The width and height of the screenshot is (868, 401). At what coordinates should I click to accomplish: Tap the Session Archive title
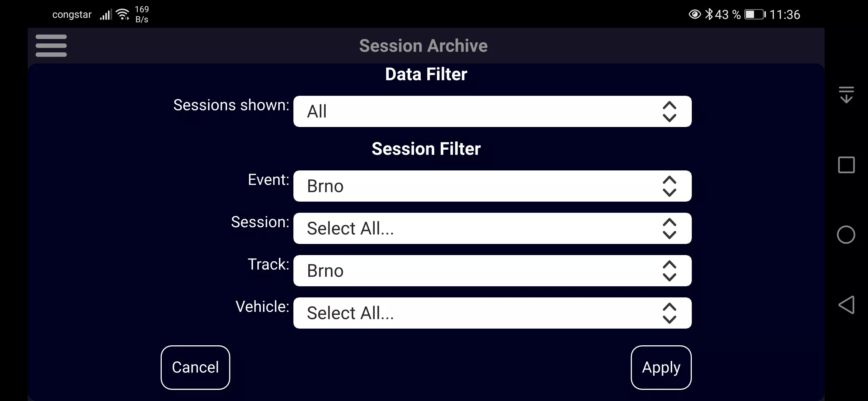pos(423,46)
